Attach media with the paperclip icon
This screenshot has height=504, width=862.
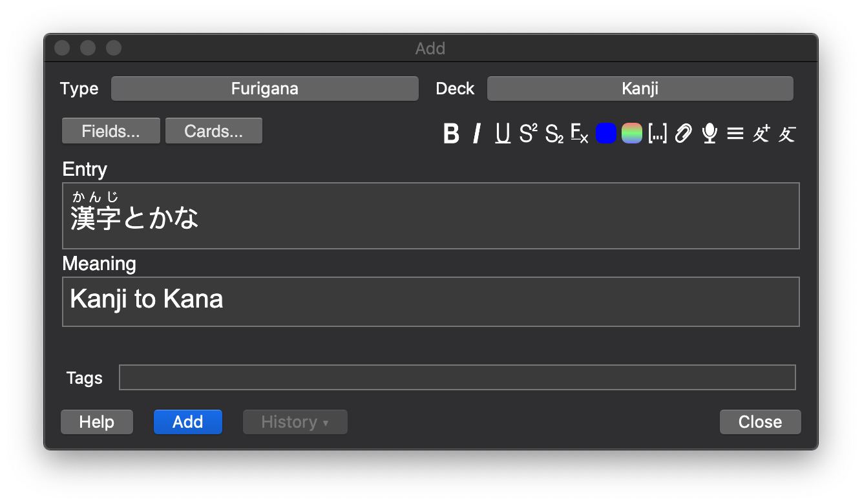(x=683, y=134)
